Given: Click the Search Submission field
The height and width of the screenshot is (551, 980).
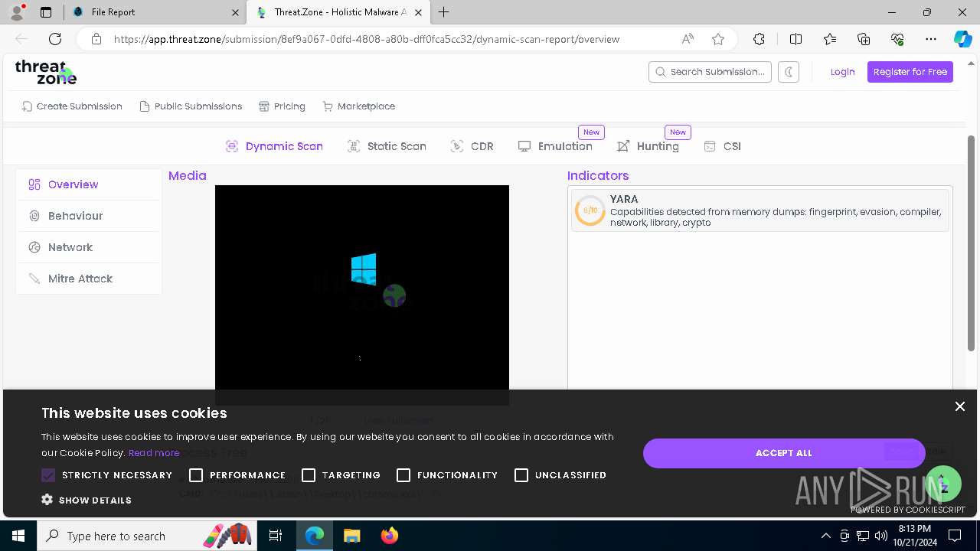Looking at the screenshot, I should [x=710, y=72].
